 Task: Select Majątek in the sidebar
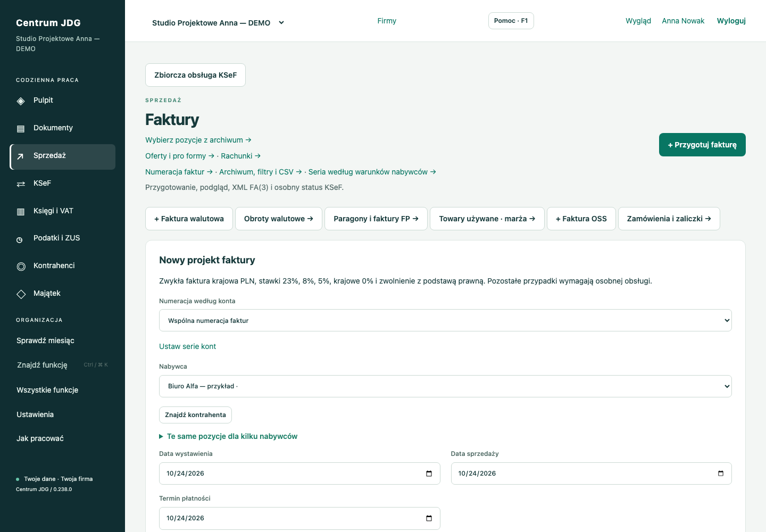63,294
